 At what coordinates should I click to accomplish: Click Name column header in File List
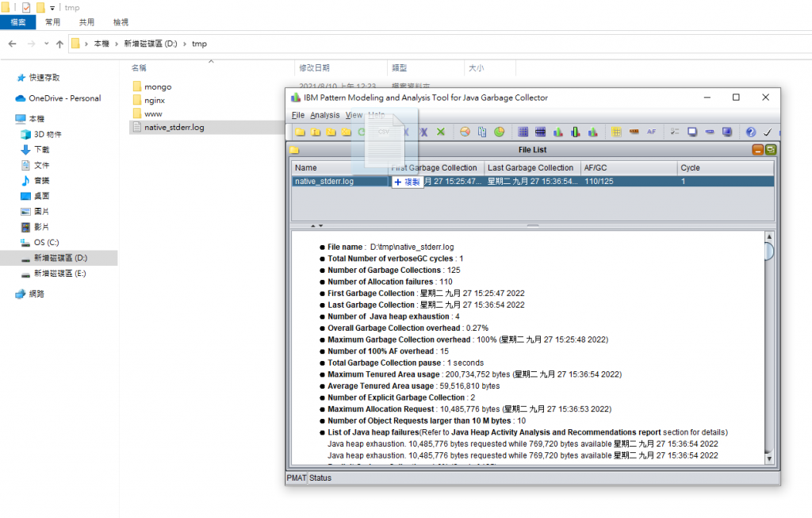[339, 168]
